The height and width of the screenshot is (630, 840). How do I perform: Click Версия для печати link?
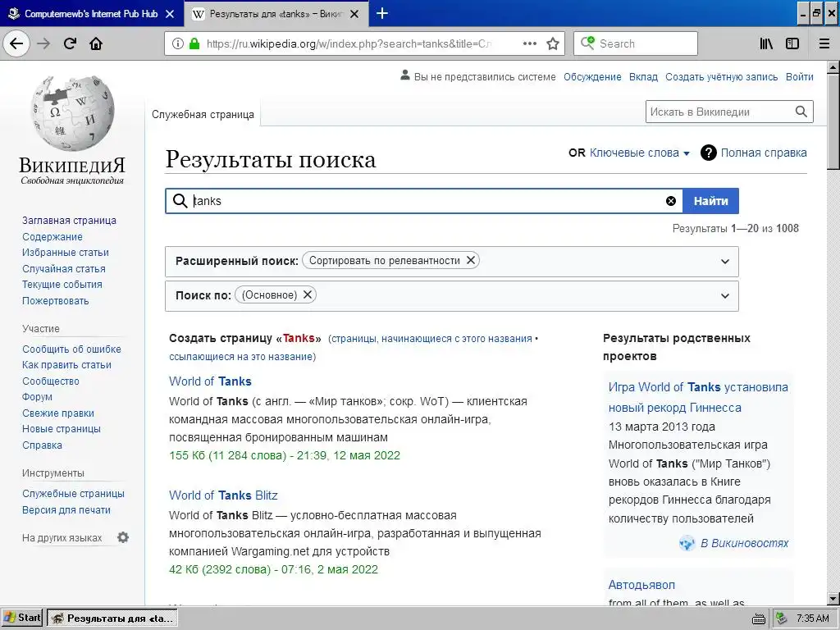pos(66,510)
